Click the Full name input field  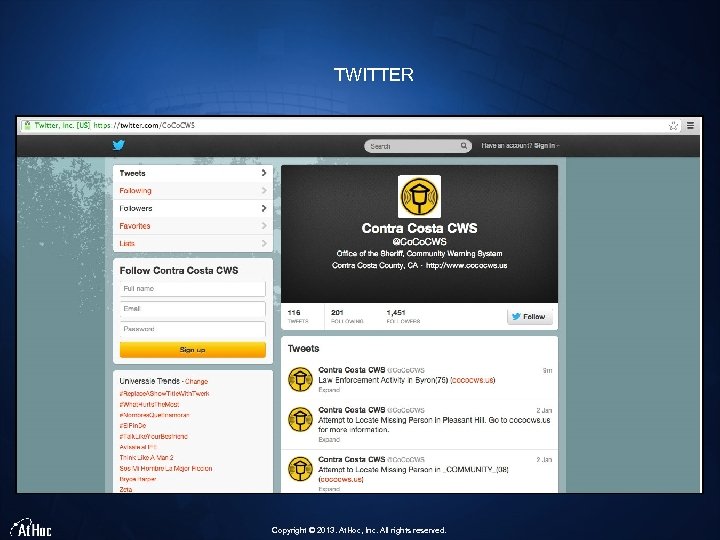[193, 289]
